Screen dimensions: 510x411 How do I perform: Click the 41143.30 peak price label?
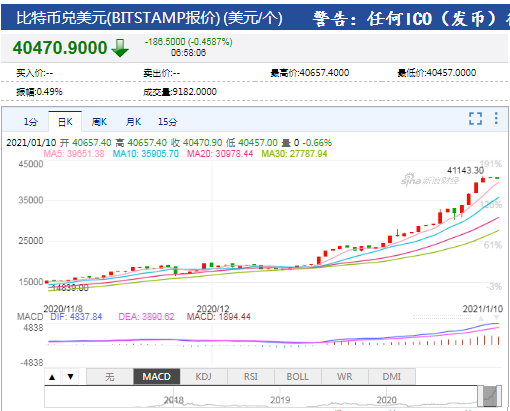[x=465, y=170]
